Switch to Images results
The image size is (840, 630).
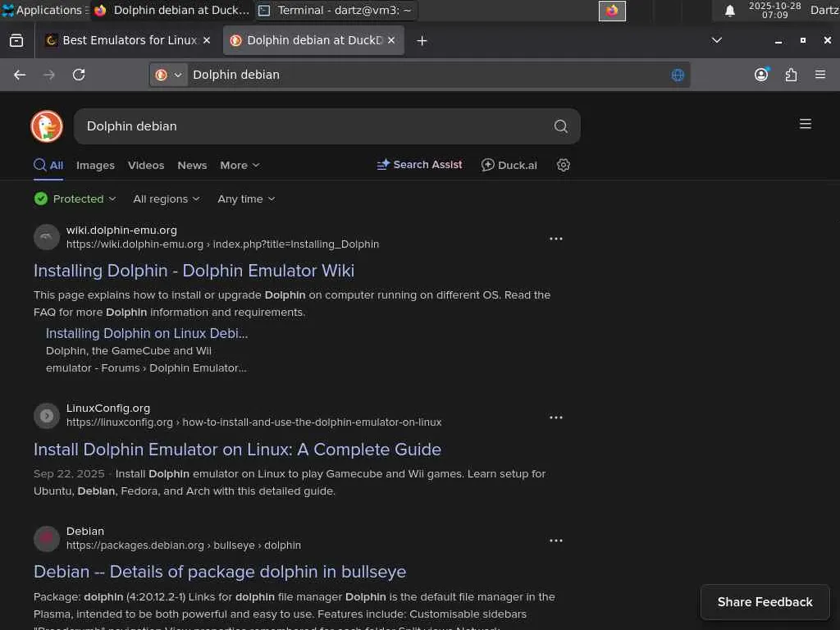click(x=95, y=166)
